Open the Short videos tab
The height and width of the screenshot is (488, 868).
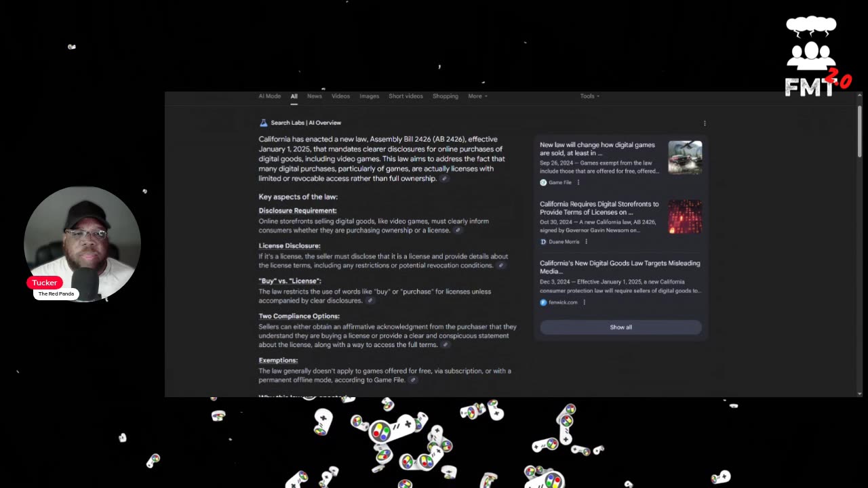coord(406,96)
